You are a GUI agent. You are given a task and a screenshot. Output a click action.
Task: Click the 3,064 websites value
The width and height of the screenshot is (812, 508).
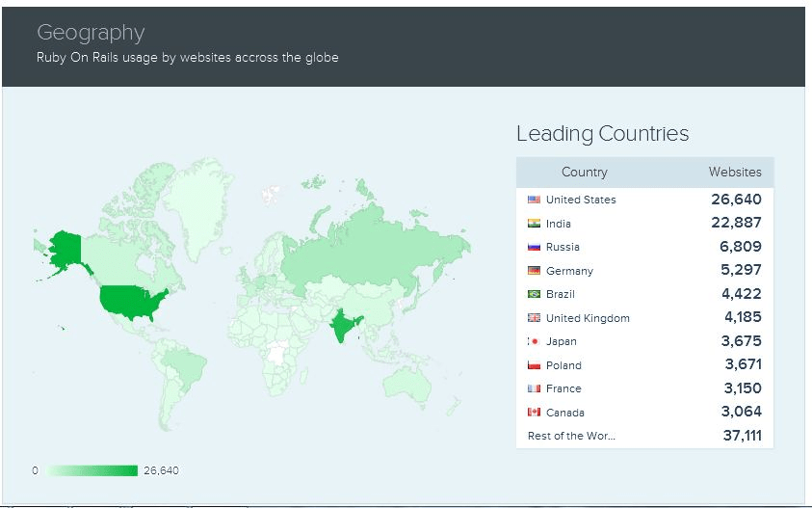pos(741,411)
